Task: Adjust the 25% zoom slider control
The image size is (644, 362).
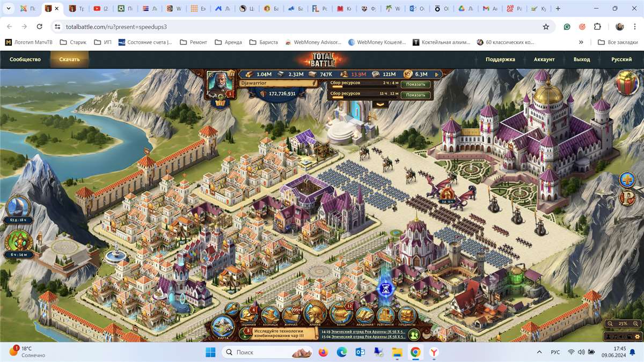Action: click(623, 323)
